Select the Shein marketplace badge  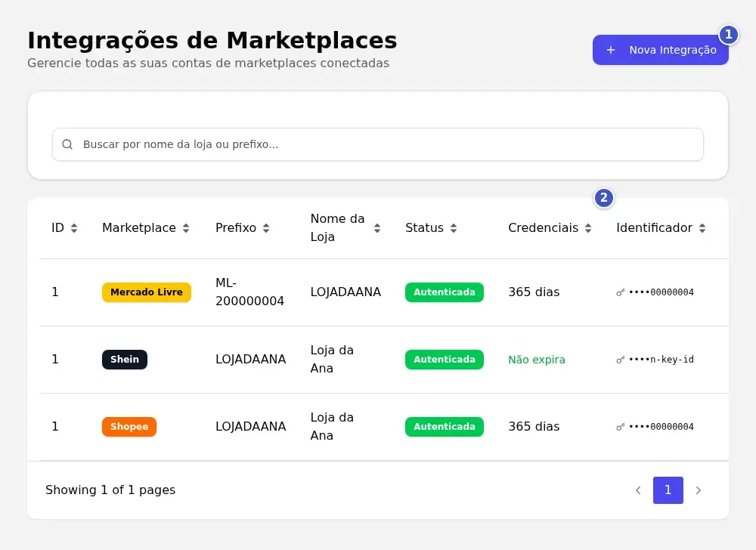point(125,360)
